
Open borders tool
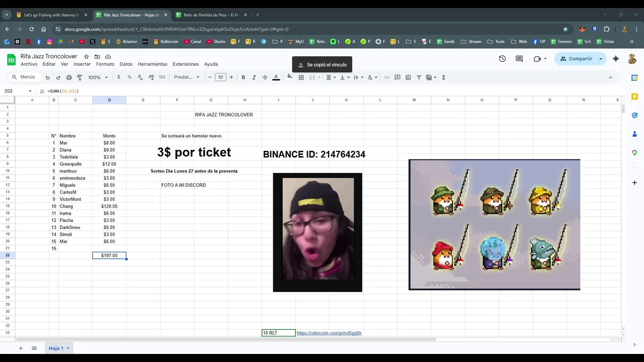[301, 77]
